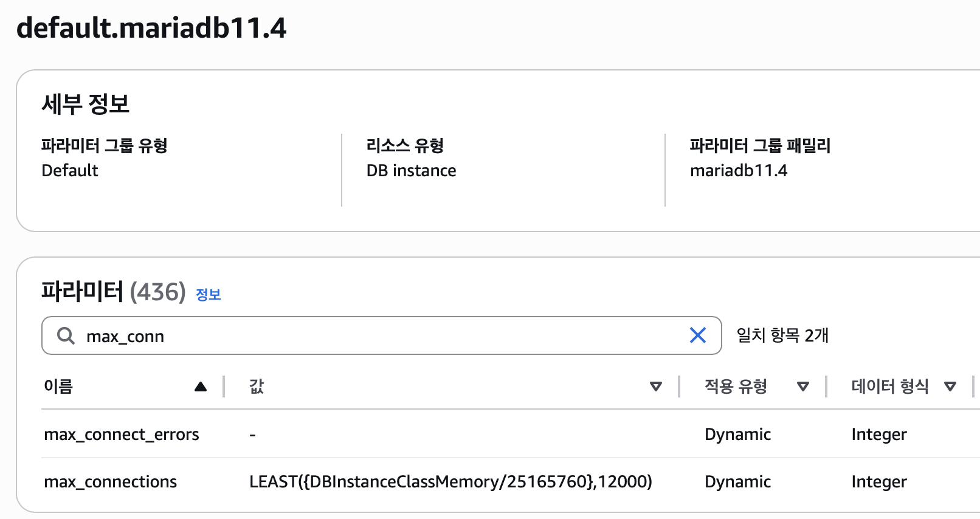980x519 pixels.
Task: Sort by 적용 유형 column arrow
Action: 803,387
